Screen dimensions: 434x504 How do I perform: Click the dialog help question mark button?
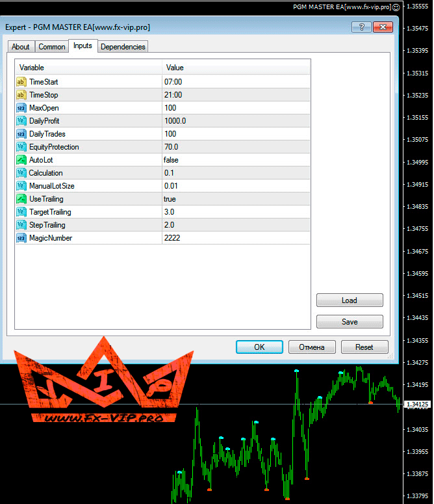coord(361,27)
